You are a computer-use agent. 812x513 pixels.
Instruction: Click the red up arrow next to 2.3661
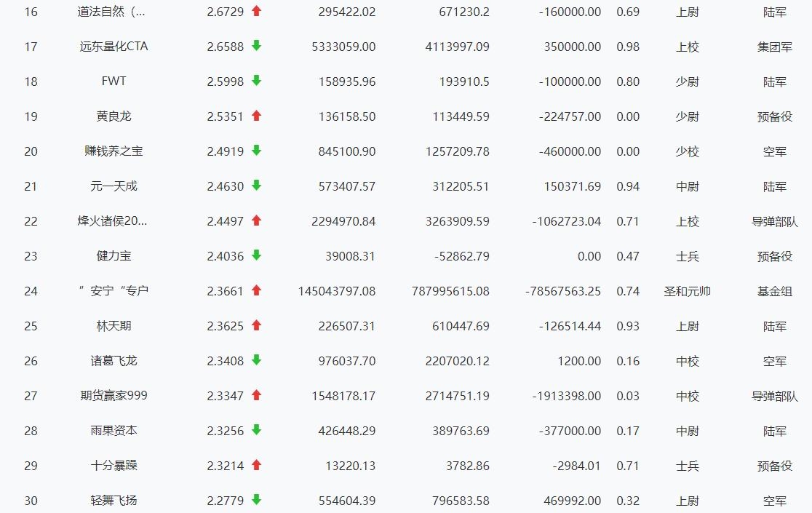256,290
